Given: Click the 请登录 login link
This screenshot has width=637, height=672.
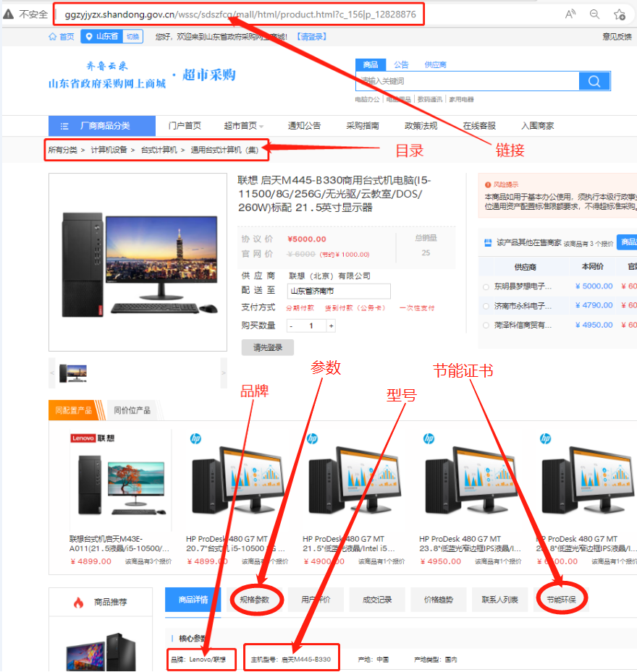Looking at the screenshot, I should point(312,37).
